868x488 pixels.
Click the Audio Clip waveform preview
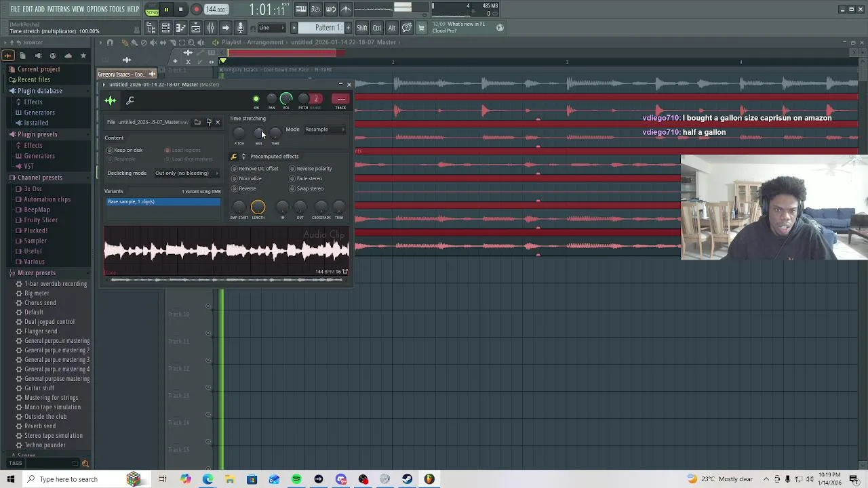click(226, 251)
